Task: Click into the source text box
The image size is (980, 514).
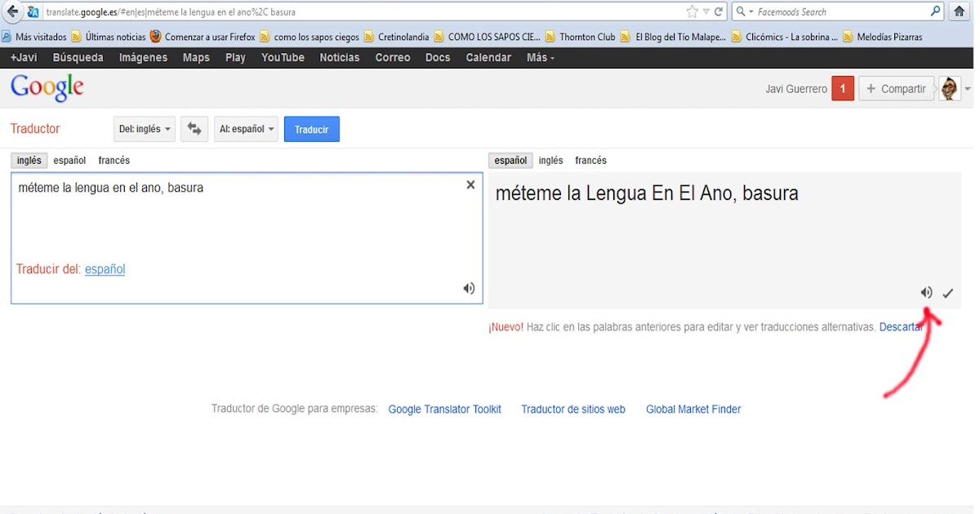Action: 247,237
